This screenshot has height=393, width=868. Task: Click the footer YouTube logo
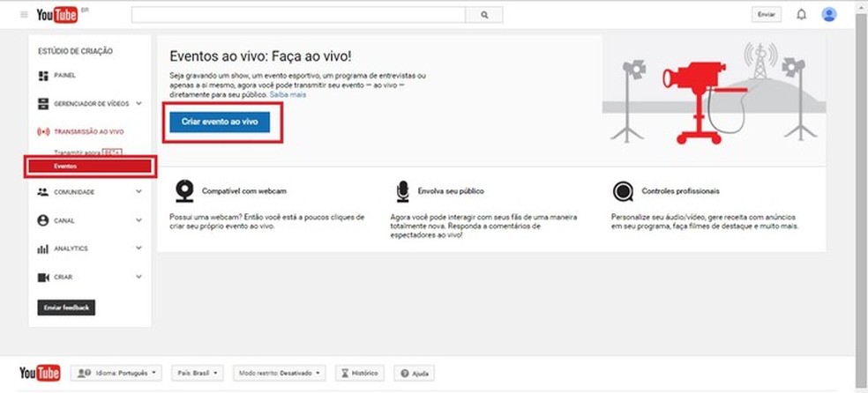tap(40, 373)
